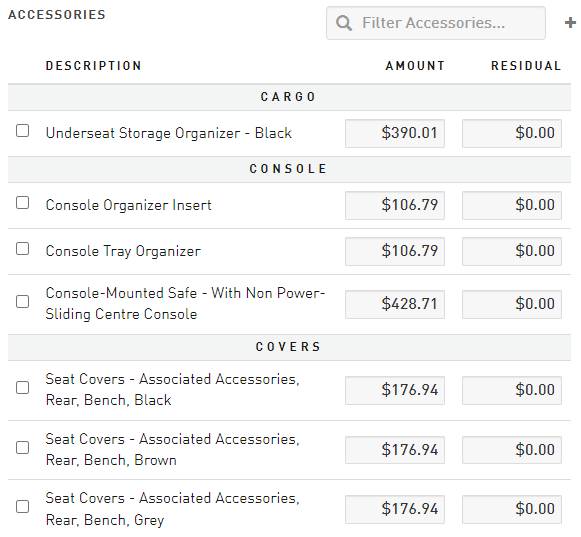Tick the Console Organizer Insert checkbox
This screenshot has height=537, width=581.
coord(23,203)
